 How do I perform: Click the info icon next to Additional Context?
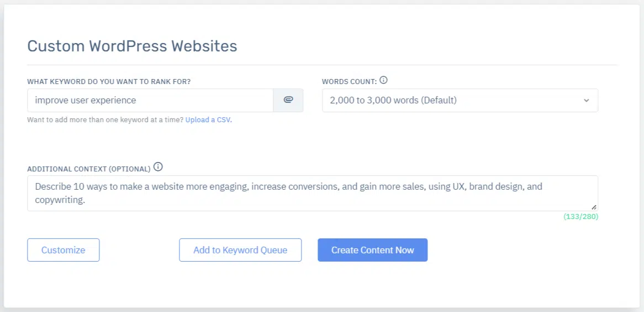pyautogui.click(x=158, y=167)
